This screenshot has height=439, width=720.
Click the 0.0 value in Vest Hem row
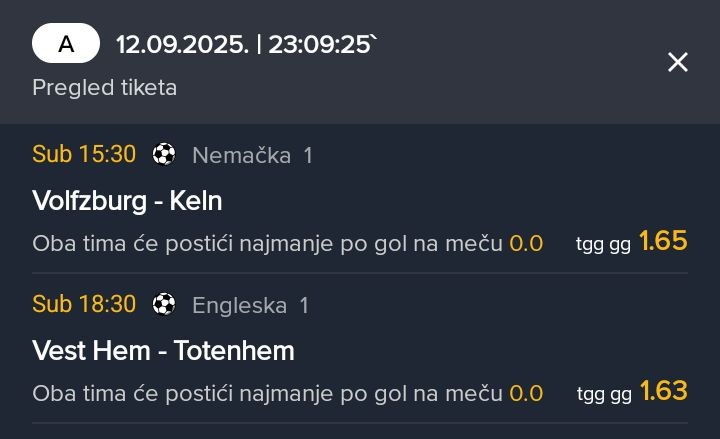pos(526,394)
